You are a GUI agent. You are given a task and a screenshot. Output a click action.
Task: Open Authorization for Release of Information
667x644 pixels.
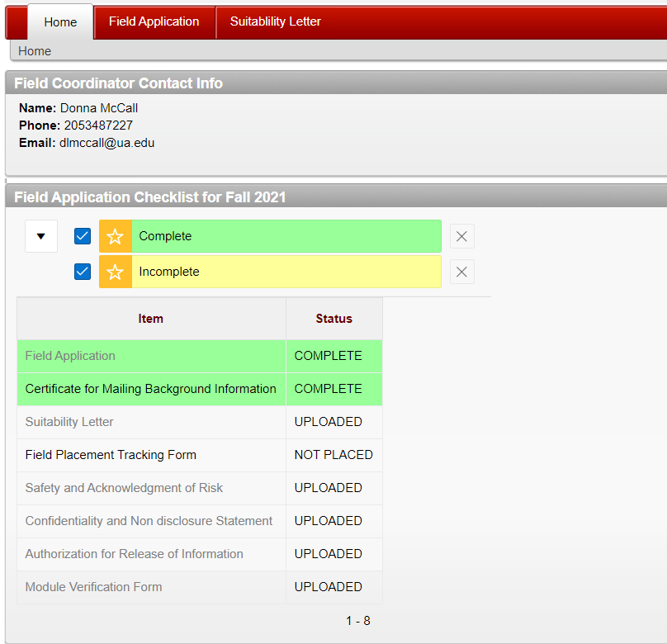pyautogui.click(x=134, y=554)
